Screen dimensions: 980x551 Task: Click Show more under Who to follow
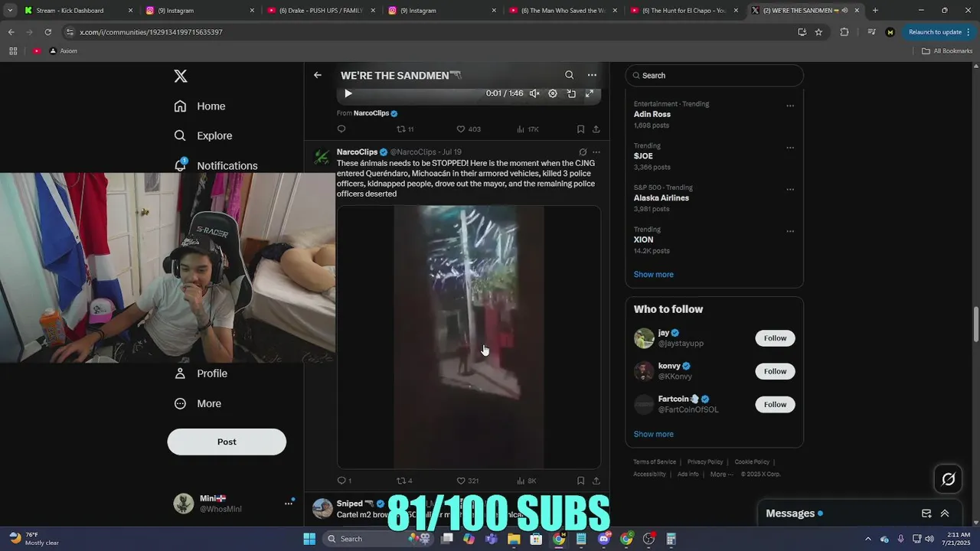653,434
